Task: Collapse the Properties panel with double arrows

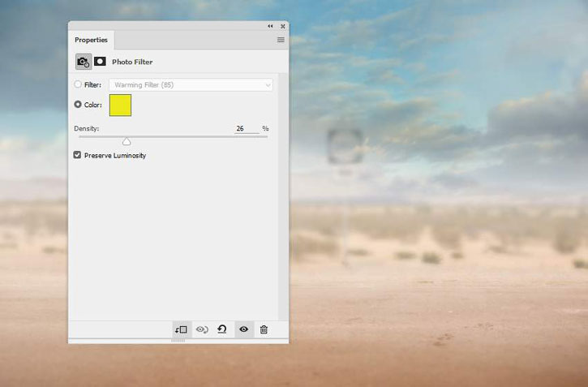Action: pos(270,26)
